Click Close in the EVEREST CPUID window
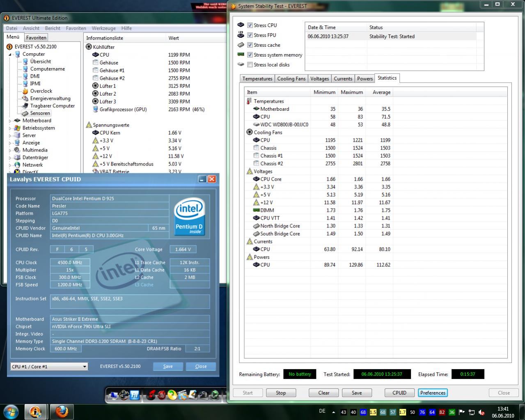This screenshot has width=525, height=420. 201,367
